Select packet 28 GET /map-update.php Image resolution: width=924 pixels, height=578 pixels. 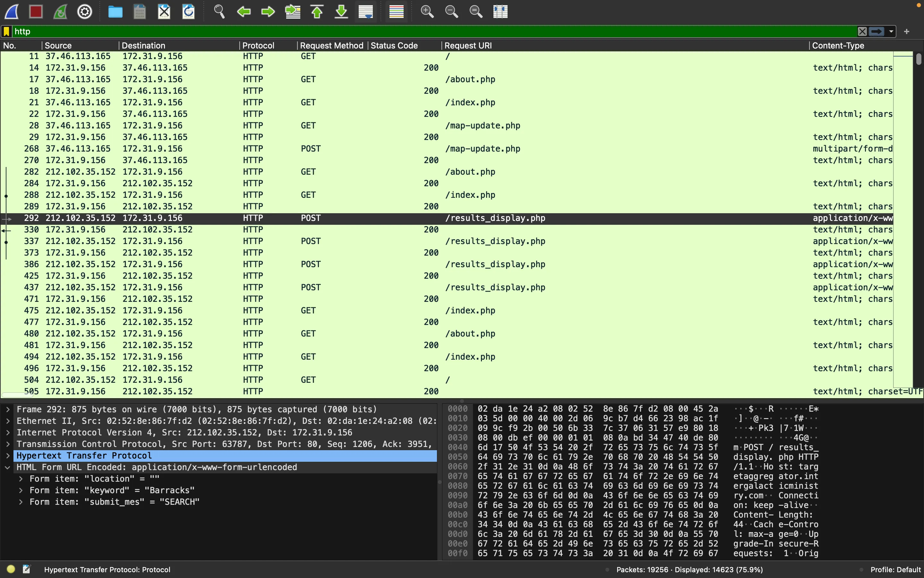[447, 125]
